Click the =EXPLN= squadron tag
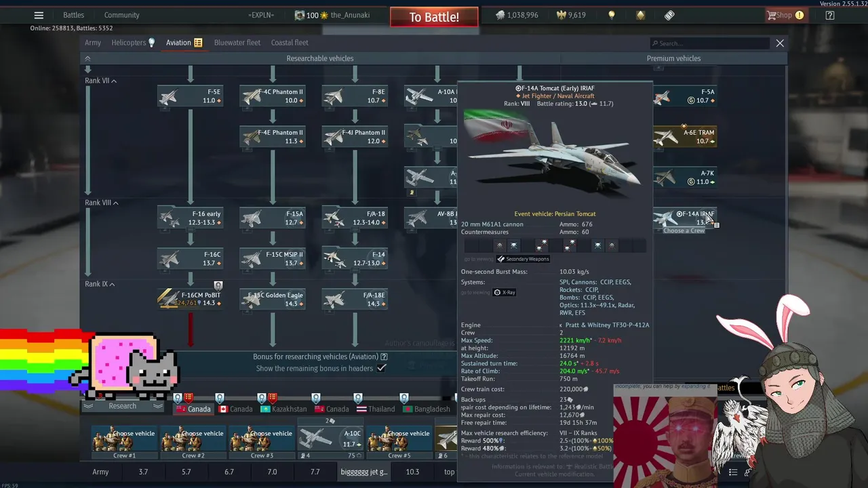Screen dimensions: 868x488 [261, 15]
